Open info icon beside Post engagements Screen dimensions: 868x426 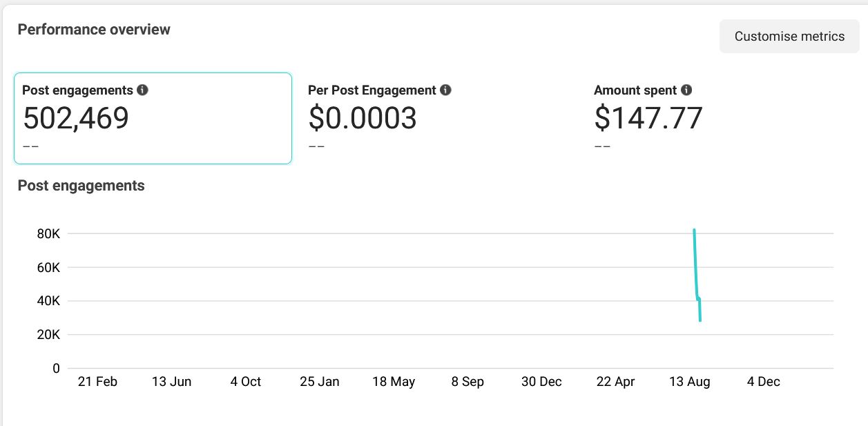[x=143, y=90]
